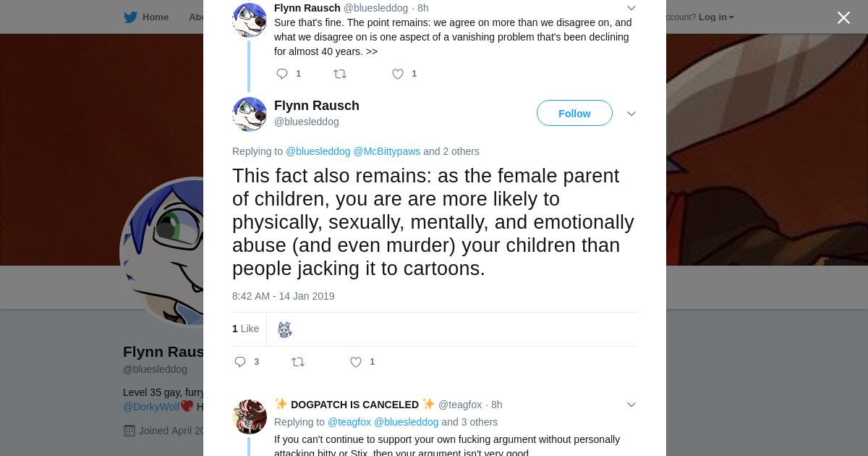Retweet the top Flynn Rausch tweet
This screenshot has height=456, width=868.
click(339, 74)
